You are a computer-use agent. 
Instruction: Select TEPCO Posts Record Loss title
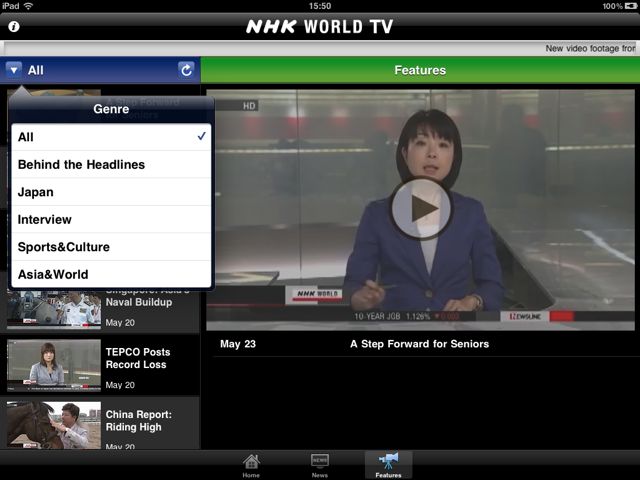coord(138,358)
